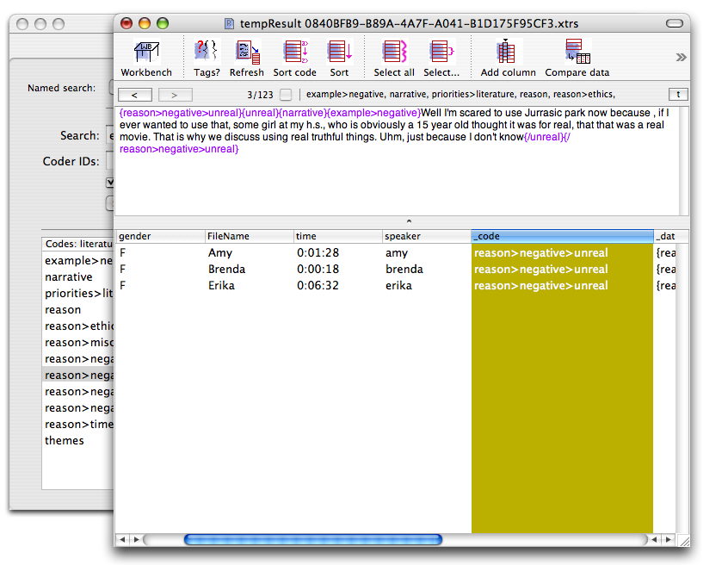Image resolution: width=728 pixels, height=565 pixels.
Task: Click the blue horizontal scrollbar thumb
Action: coord(313,539)
